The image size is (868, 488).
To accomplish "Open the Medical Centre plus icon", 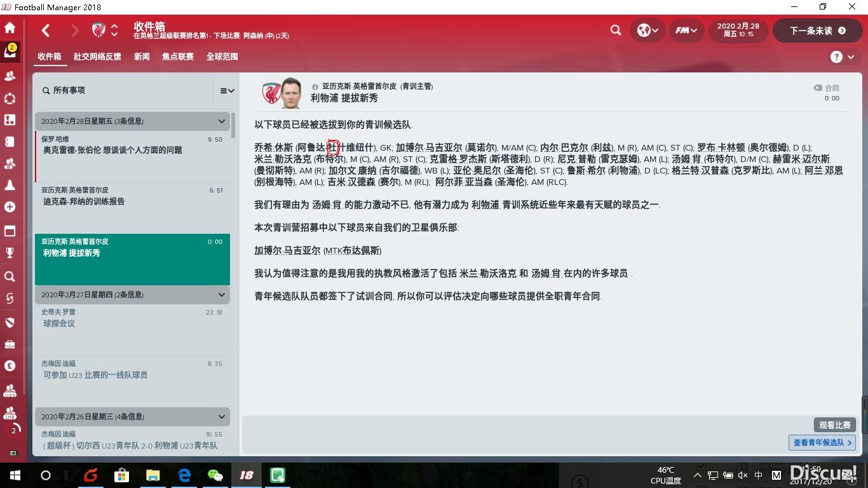I will (10, 207).
